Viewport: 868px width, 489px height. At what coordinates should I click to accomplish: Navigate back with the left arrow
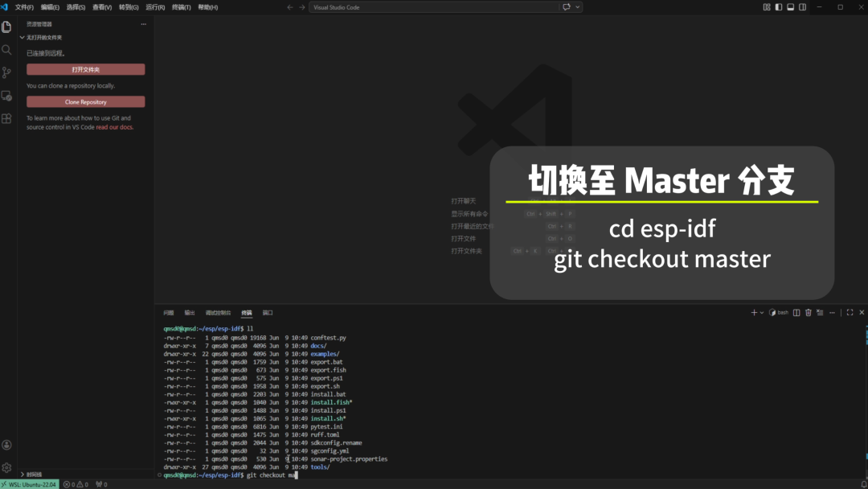[290, 7]
